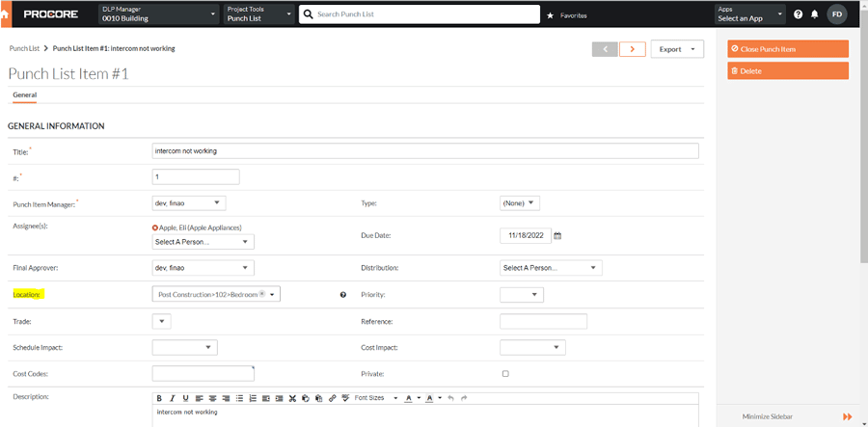Open the Font Sizes dropdown

(376, 398)
